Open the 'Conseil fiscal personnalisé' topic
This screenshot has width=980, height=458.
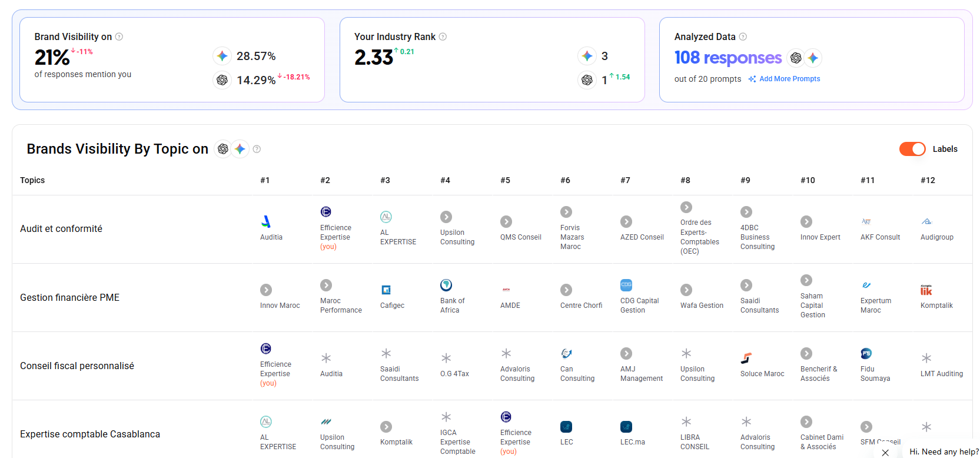(x=77, y=366)
